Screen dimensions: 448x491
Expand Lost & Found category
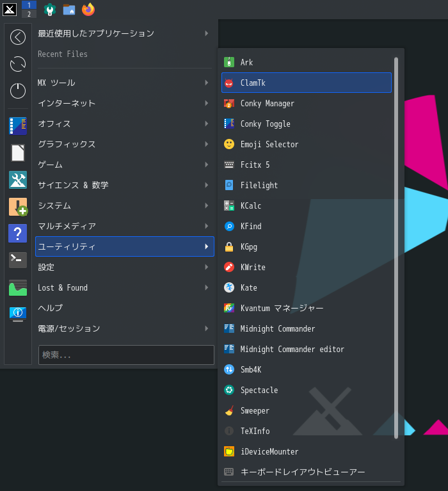tap(125, 288)
